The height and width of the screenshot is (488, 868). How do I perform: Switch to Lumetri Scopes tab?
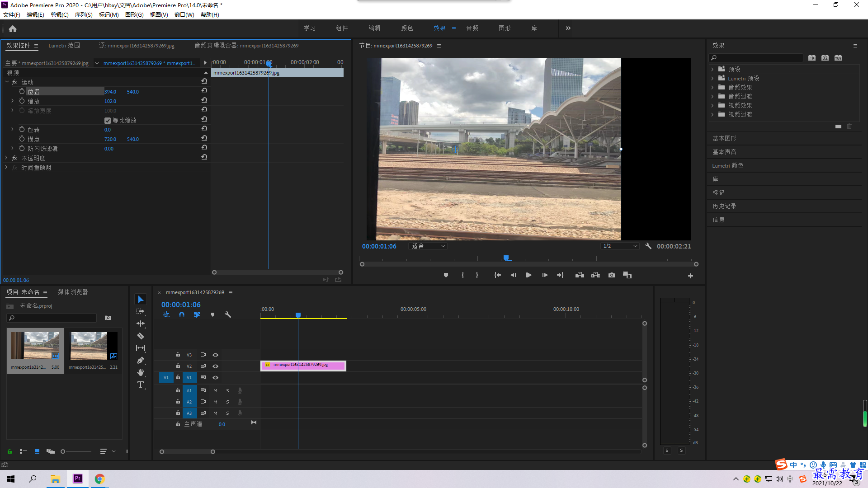(64, 45)
